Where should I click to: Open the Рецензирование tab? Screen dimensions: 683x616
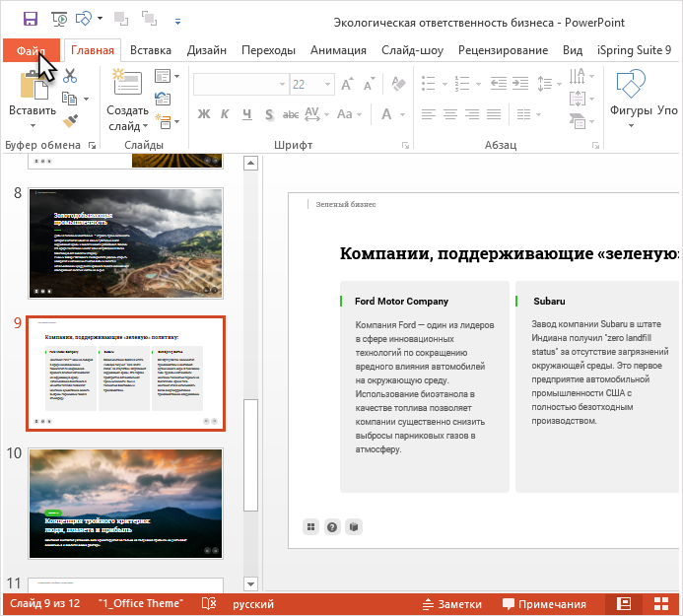(x=503, y=50)
